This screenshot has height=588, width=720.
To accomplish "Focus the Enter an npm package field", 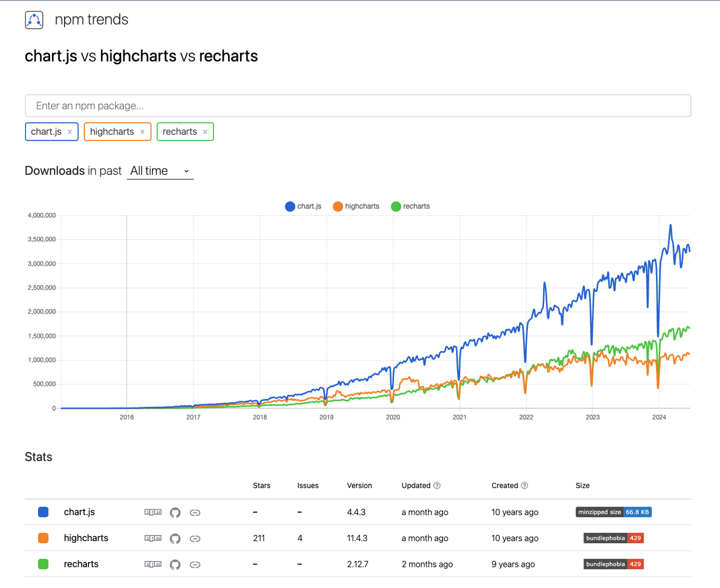I will point(358,106).
